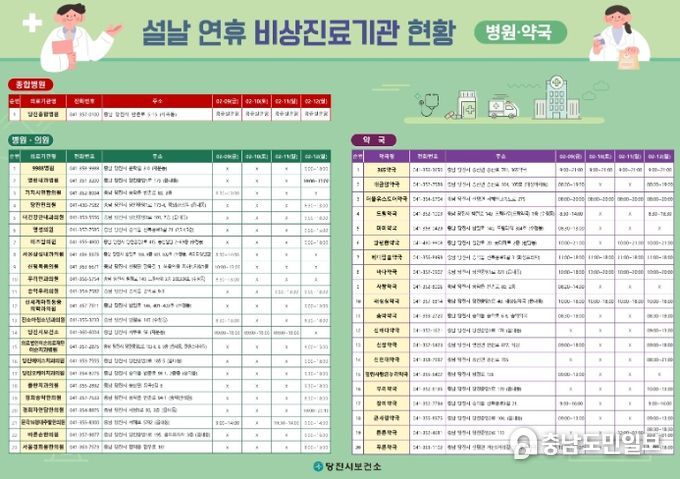Click the 푸른약국 row name

386,447
